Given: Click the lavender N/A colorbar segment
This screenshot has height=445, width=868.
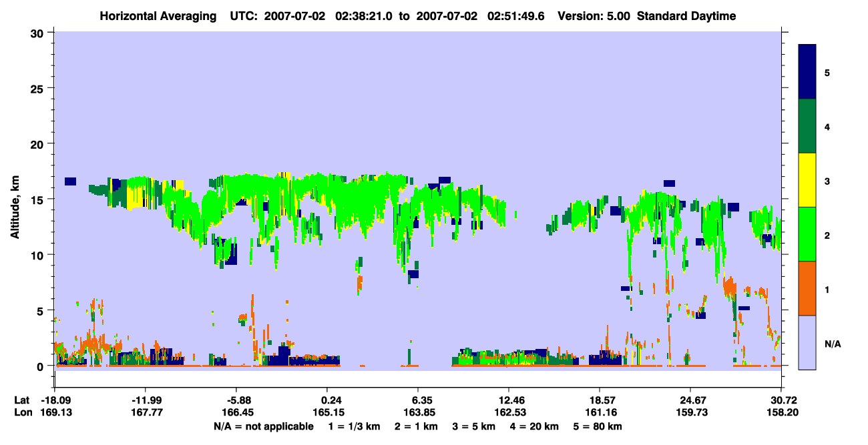Looking at the screenshot, I should pyautogui.click(x=807, y=342).
